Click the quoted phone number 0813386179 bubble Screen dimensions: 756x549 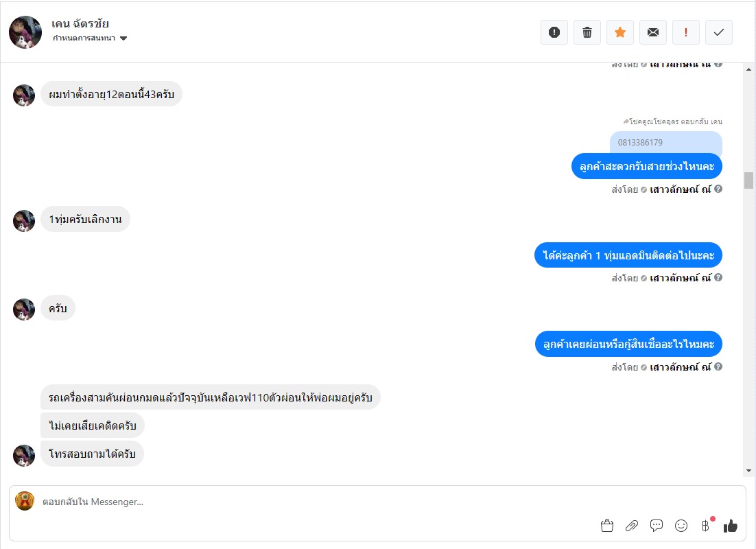(x=666, y=142)
